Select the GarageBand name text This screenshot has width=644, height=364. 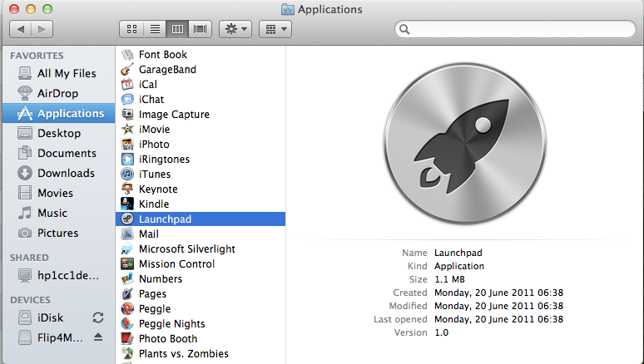pyautogui.click(x=167, y=69)
